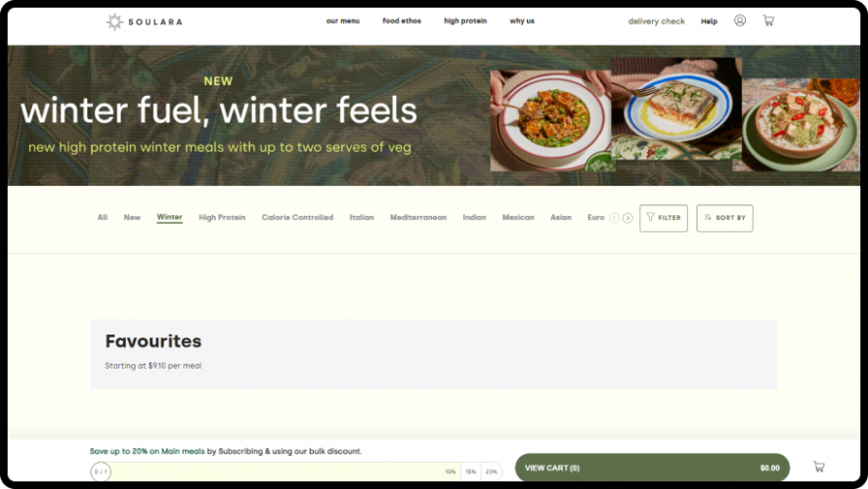Click the delivery check link
The width and height of the screenshot is (868, 489).
(x=656, y=22)
